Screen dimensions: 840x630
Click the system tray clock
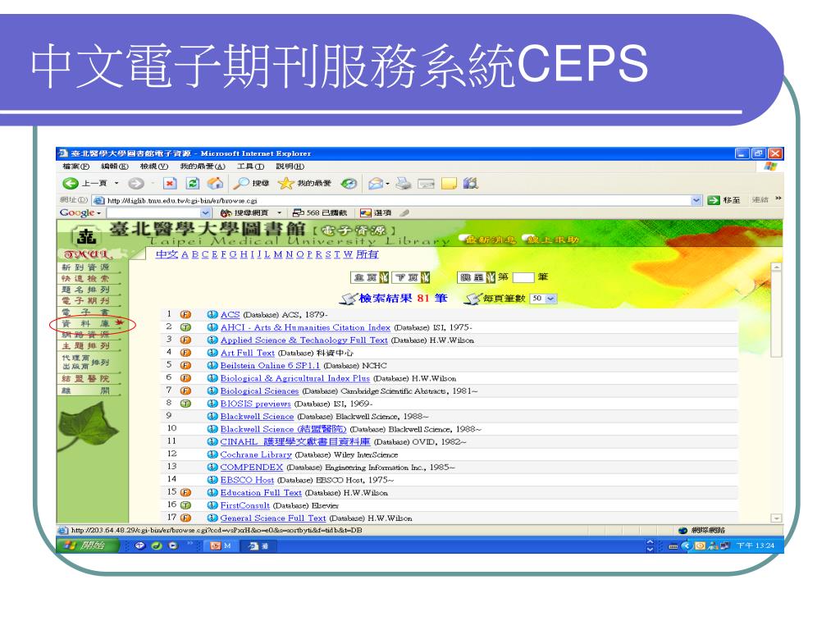[755, 546]
